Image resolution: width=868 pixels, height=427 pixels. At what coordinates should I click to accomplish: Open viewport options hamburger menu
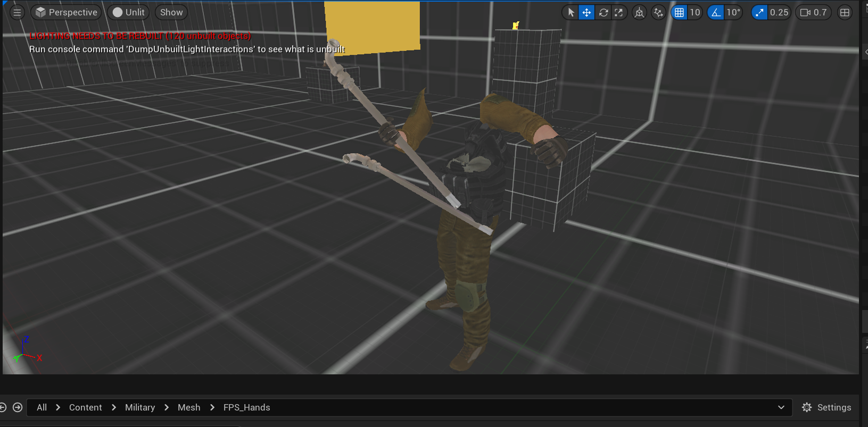(17, 12)
